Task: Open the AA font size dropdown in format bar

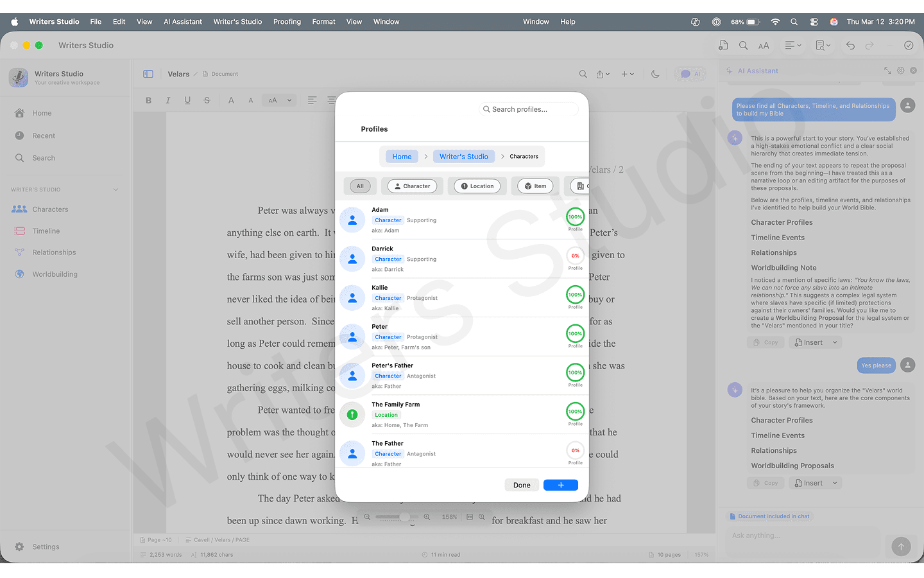Action: point(280,100)
